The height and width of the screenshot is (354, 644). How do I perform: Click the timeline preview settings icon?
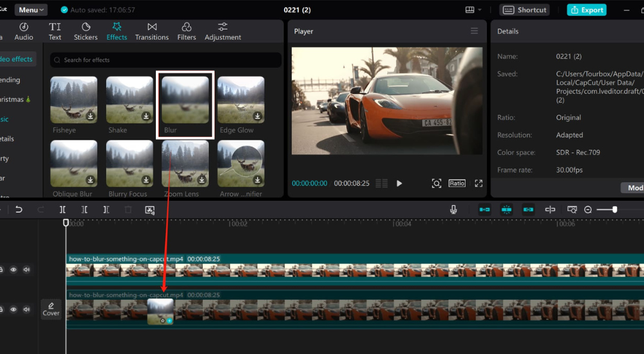[x=572, y=210]
